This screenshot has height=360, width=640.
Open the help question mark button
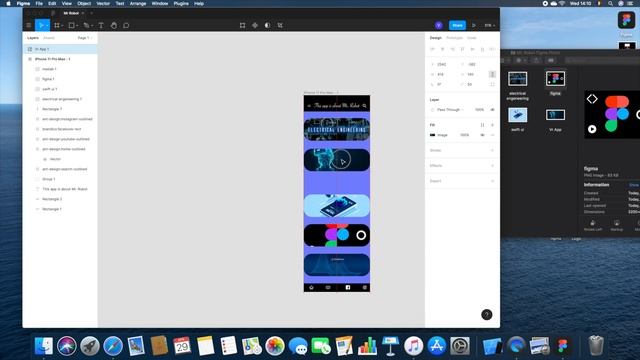[x=487, y=314]
